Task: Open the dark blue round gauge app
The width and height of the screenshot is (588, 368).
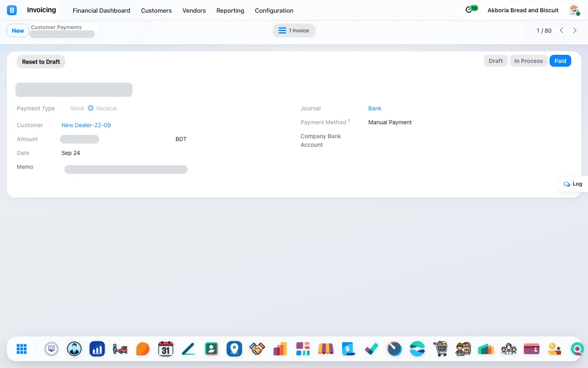Action: tap(394, 349)
